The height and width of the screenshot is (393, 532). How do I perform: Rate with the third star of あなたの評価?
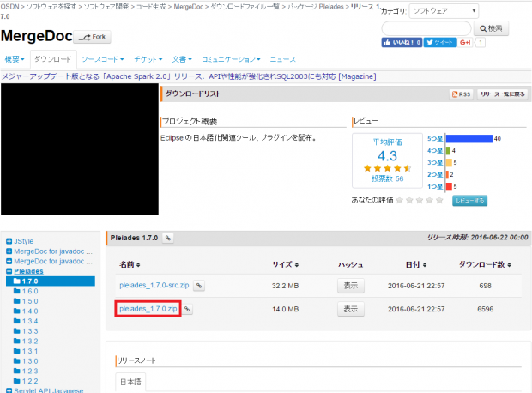coord(420,200)
